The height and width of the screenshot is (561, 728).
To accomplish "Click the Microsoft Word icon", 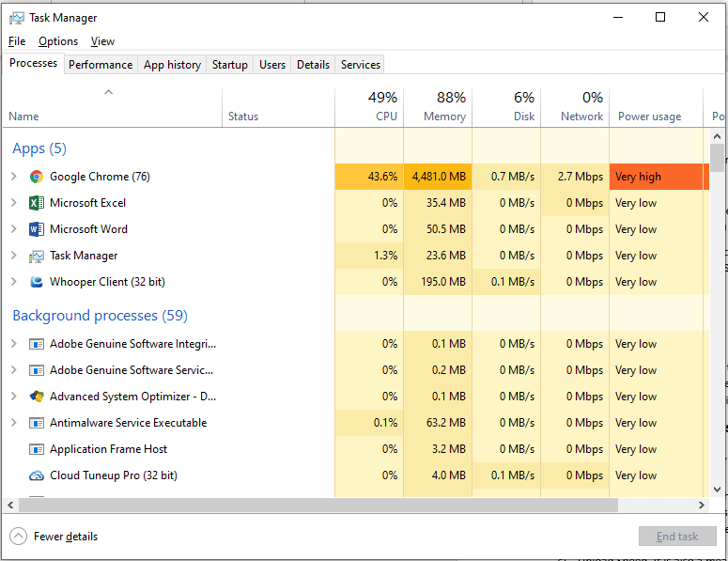I will click(37, 229).
